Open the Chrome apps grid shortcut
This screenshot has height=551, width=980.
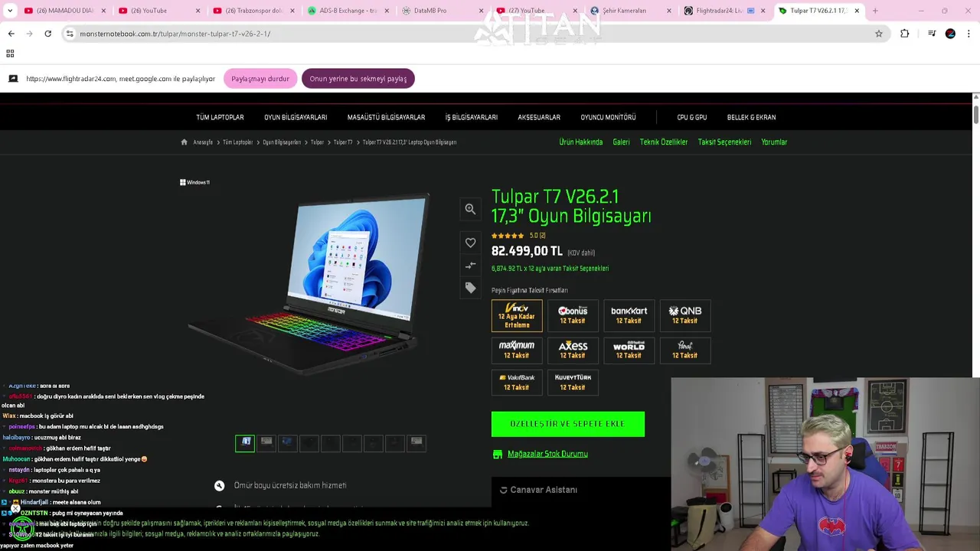tap(10, 54)
